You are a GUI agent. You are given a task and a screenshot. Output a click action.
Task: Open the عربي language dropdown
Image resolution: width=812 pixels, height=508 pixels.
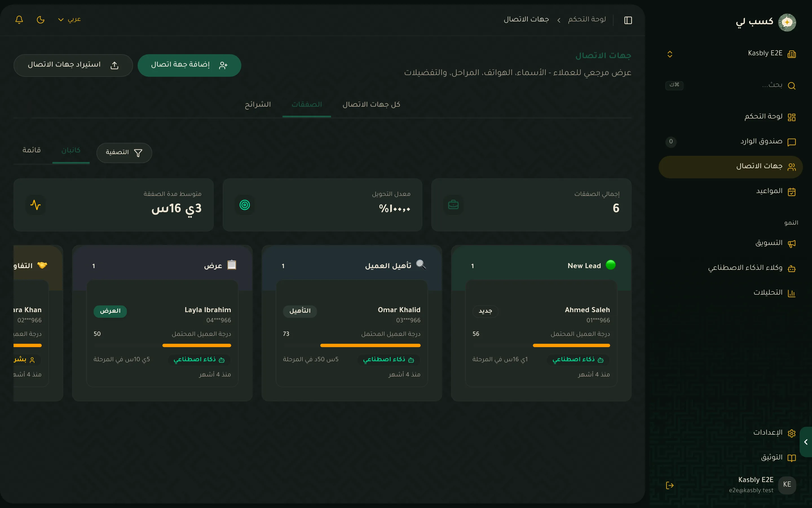click(69, 19)
